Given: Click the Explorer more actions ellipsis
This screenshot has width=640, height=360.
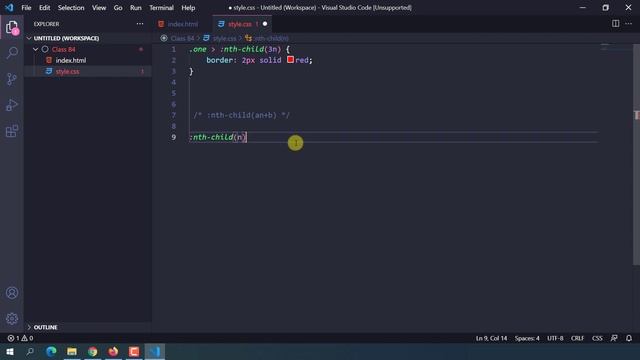Looking at the screenshot, I should point(140,24).
